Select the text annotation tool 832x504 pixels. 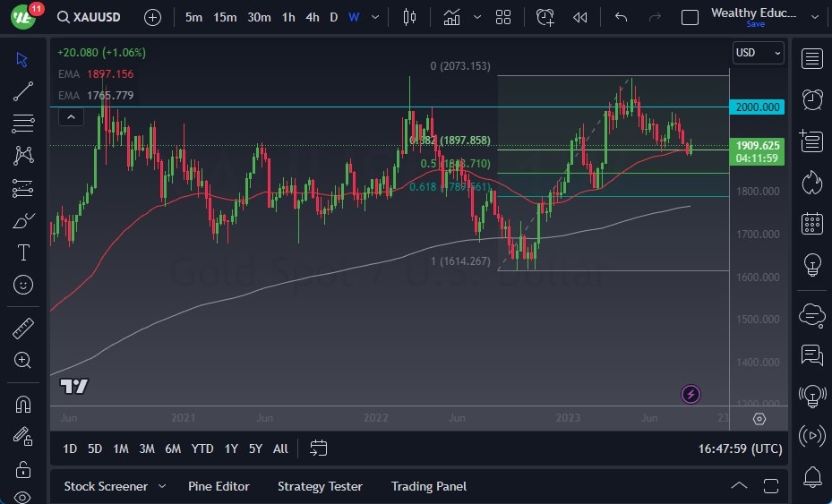[23, 252]
